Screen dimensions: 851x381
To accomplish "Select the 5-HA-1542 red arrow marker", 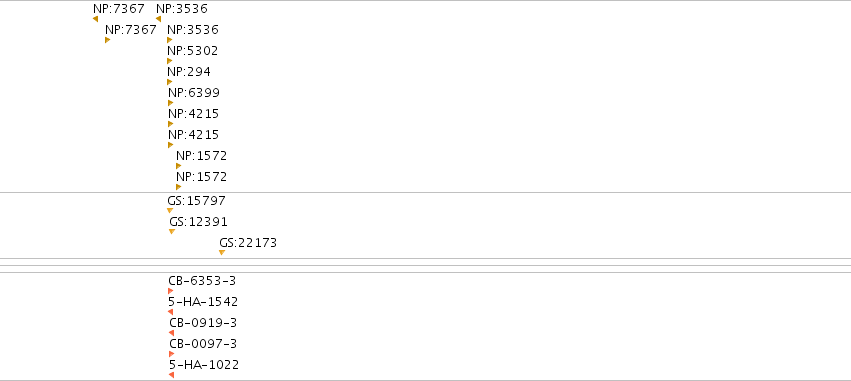I will pyautogui.click(x=170, y=312).
